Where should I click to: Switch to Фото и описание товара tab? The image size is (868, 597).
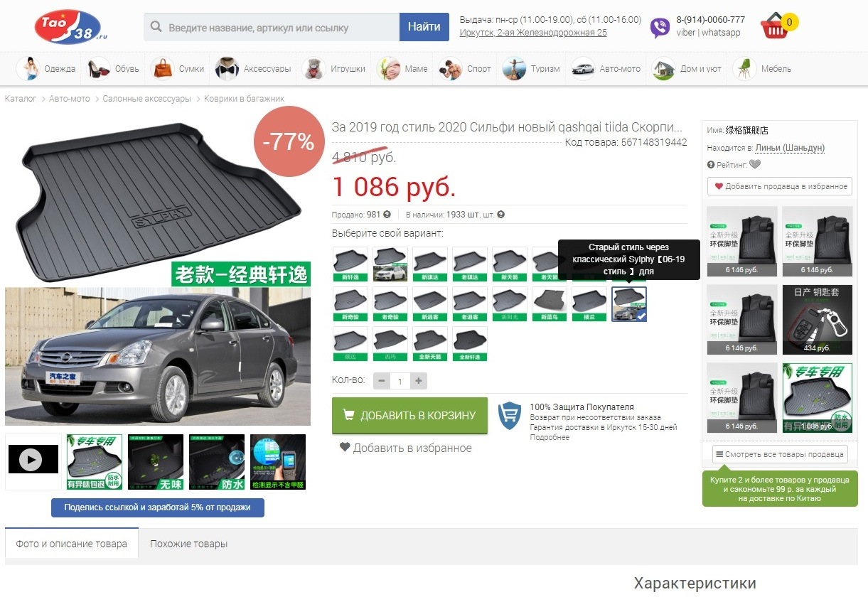click(x=72, y=544)
